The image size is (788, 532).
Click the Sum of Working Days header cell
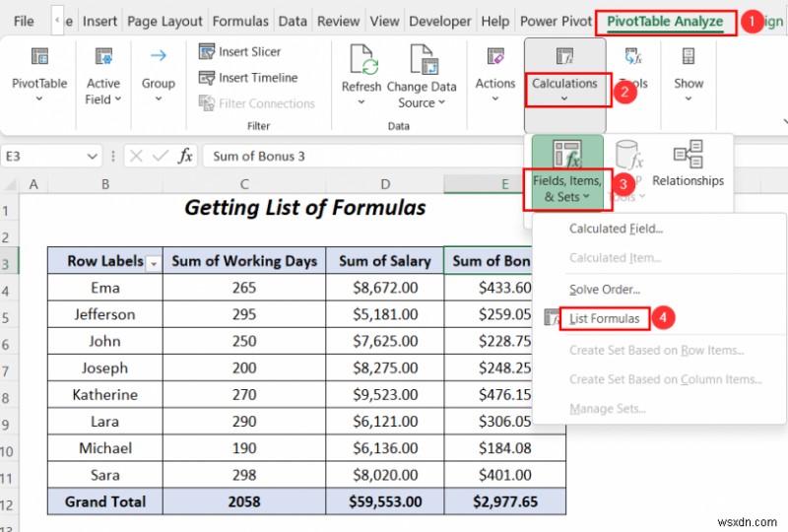[244, 260]
